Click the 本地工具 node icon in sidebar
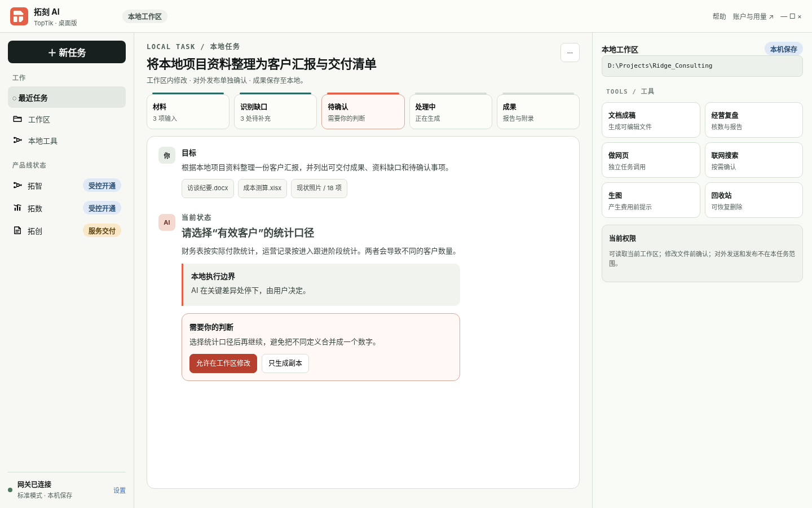Screen dimensions: 812x508 [x=17, y=140]
